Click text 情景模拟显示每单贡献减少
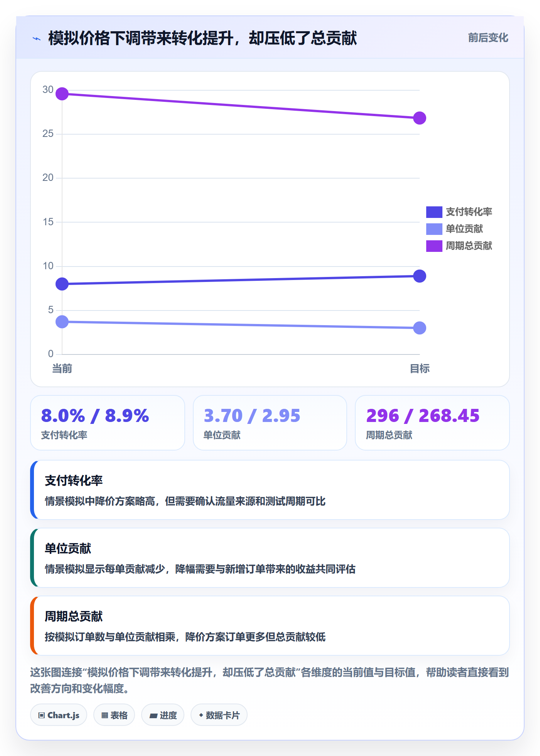Screen dimensions: 540x756 [105, 569]
